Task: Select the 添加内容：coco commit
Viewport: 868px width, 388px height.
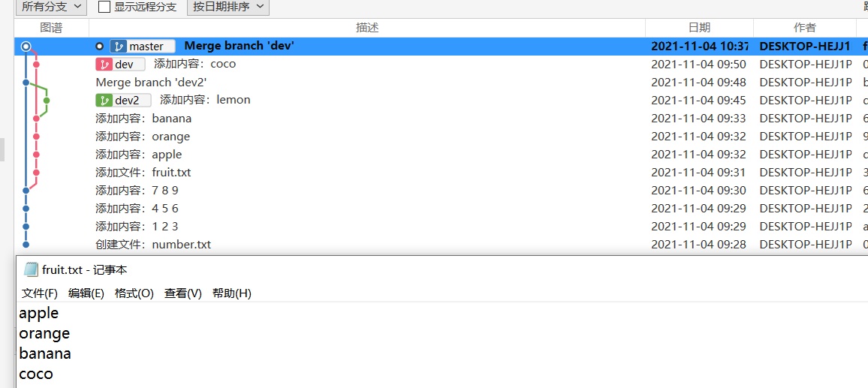Action: 442,65
